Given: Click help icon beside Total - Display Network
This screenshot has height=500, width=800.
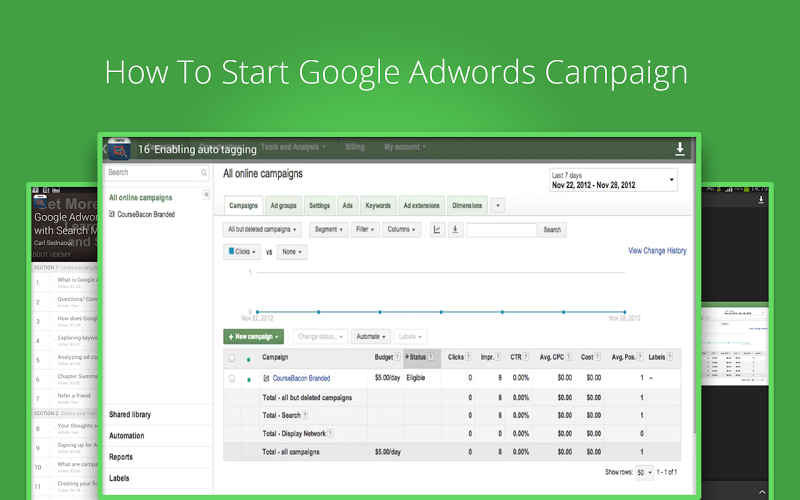Looking at the screenshot, I should (x=330, y=434).
